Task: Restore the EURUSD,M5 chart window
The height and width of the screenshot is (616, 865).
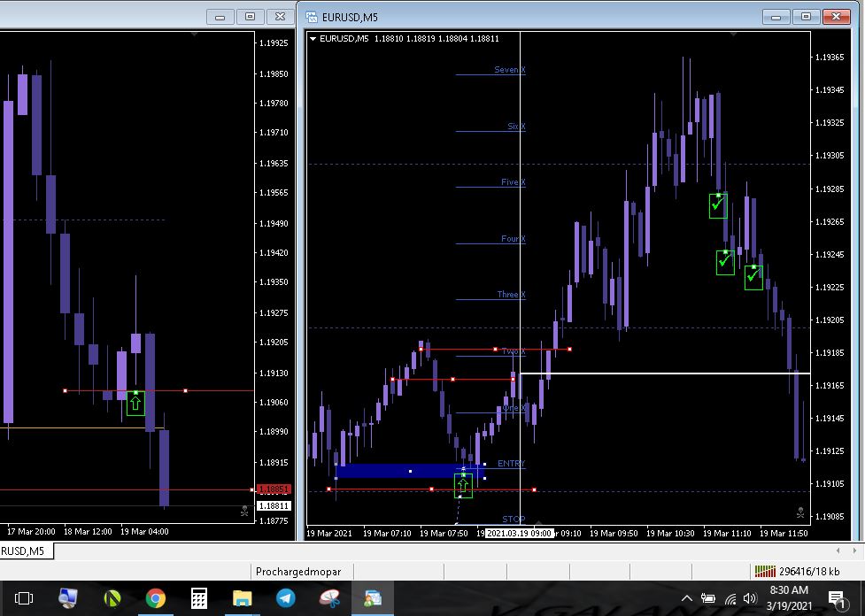Action: pyautogui.click(x=806, y=17)
